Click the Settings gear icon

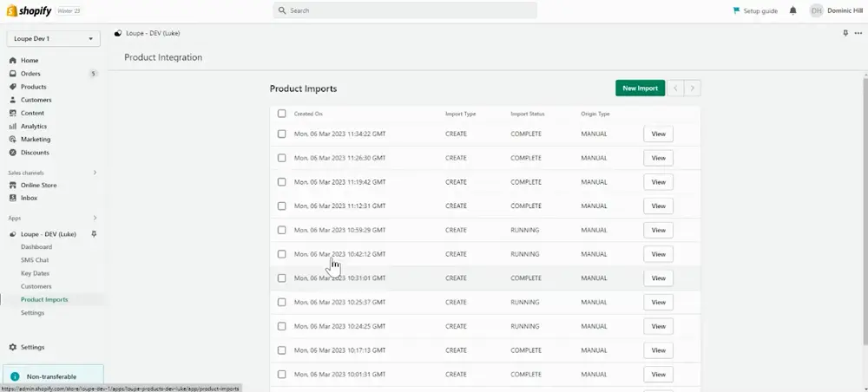(x=13, y=347)
